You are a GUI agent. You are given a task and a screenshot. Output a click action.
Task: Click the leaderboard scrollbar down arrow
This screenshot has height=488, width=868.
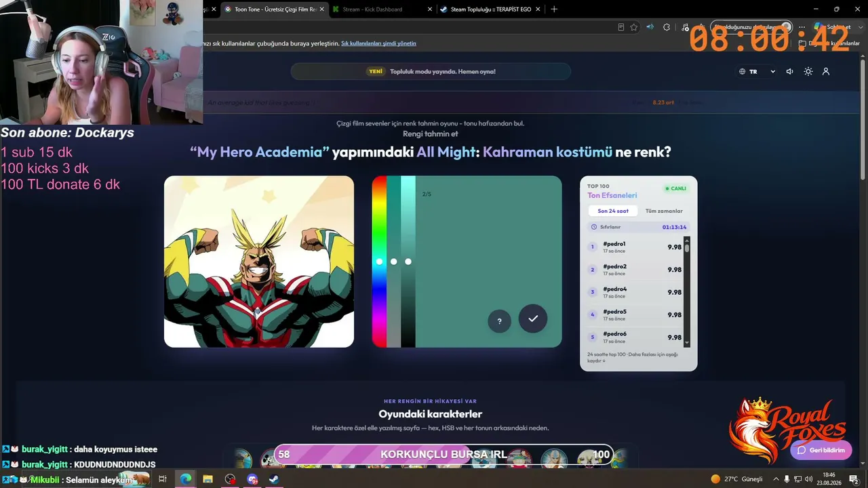(x=687, y=344)
